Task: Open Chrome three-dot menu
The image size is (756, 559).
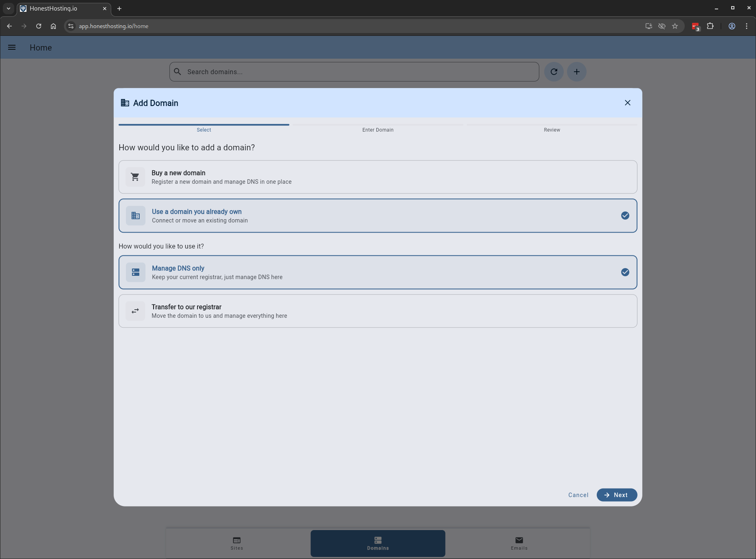Action: [x=746, y=26]
